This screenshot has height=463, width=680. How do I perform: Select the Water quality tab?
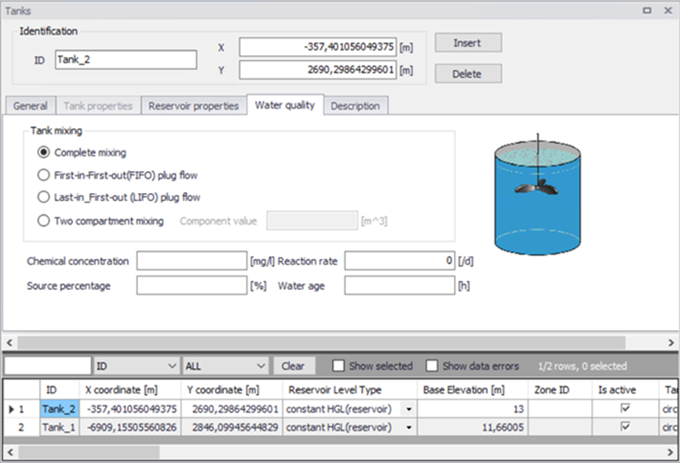(285, 105)
